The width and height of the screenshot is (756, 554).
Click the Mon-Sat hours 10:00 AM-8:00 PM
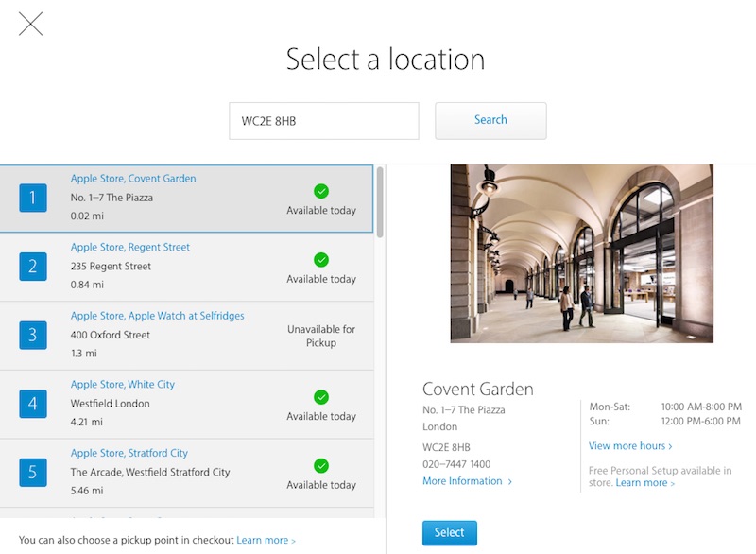(701, 407)
